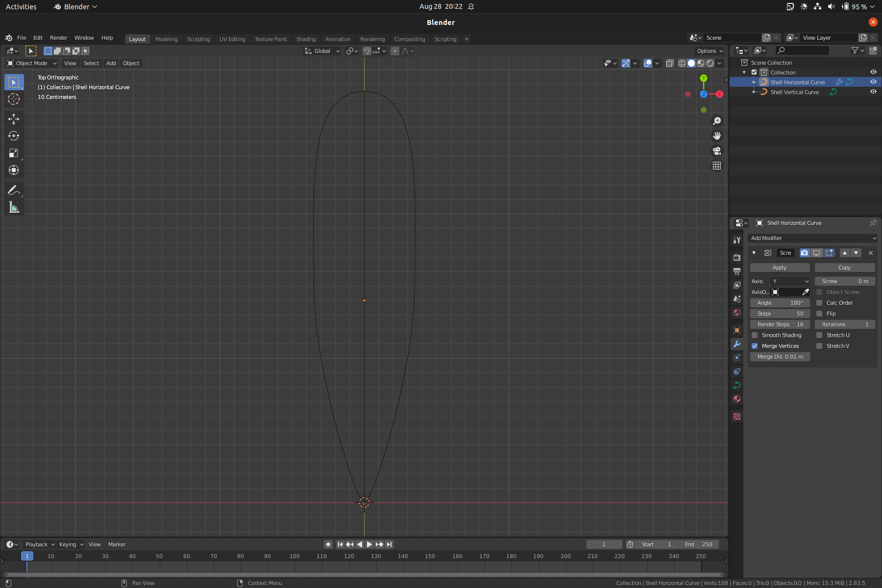Viewport: 882px width, 588px height.
Task: Open the Texture properties tab
Action: click(x=737, y=416)
